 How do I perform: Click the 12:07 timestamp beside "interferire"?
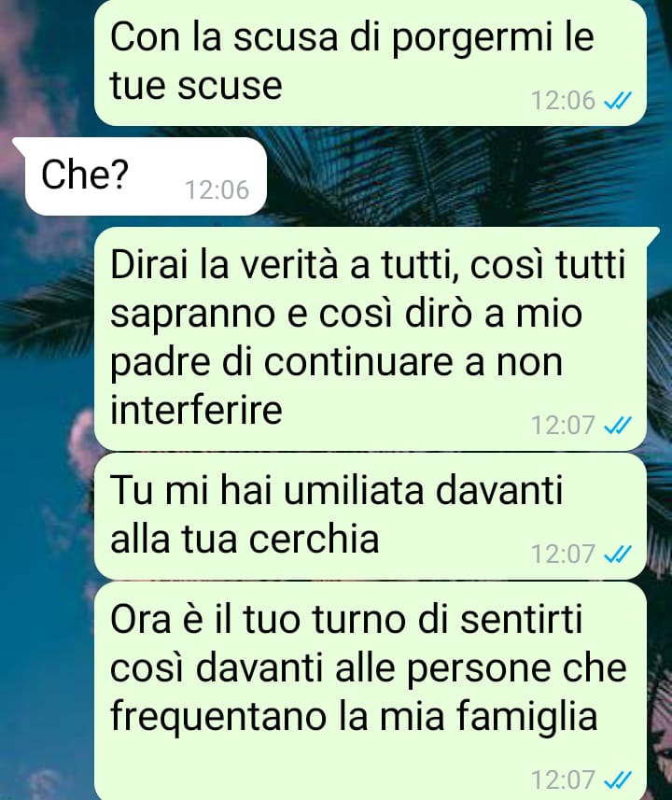pyautogui.click(x=563, y=425)
